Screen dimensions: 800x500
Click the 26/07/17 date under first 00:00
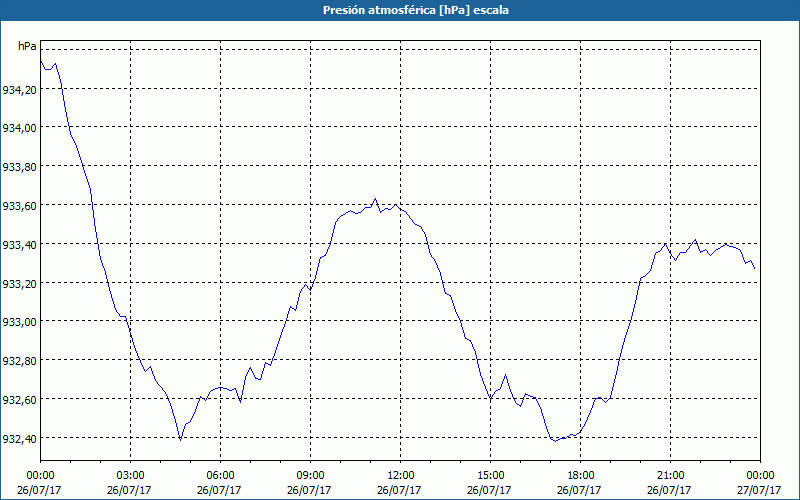[x=39, y=490]
